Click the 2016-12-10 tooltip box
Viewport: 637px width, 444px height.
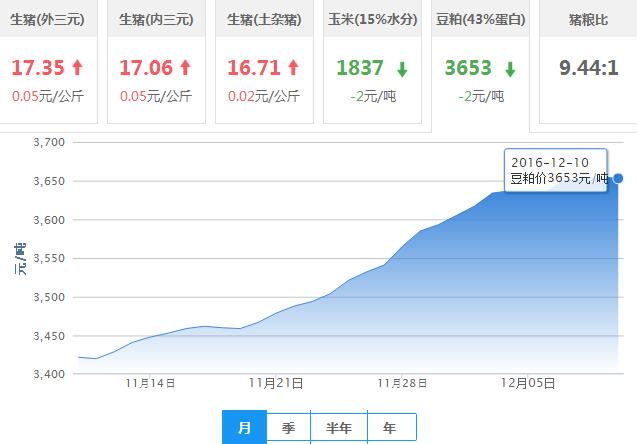click(x=556, y=170)
